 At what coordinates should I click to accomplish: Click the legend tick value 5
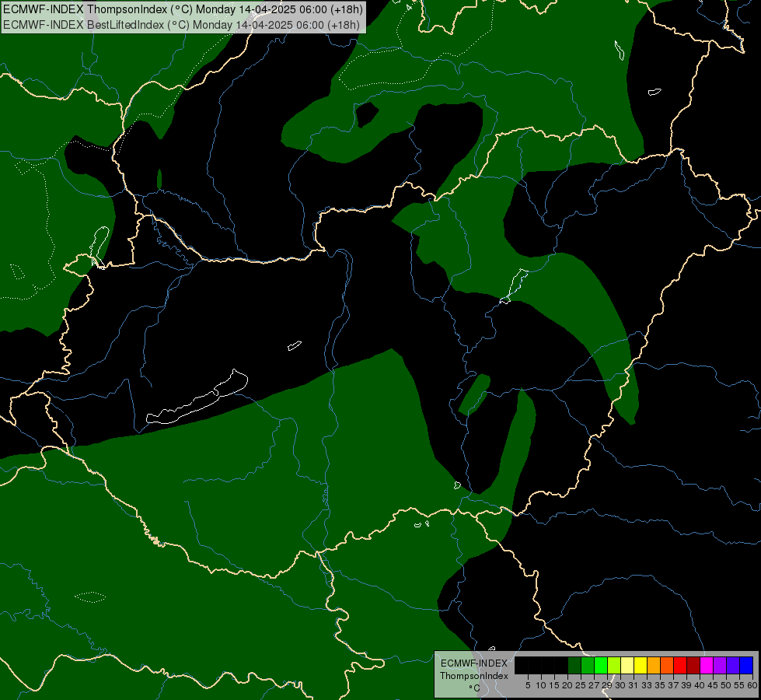point(528,685)
